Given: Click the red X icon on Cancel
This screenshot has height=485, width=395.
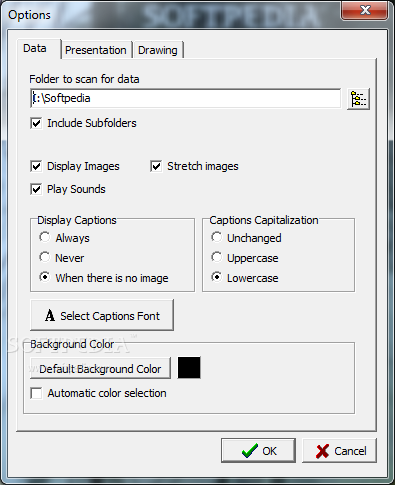Looking at the screenshot, I should (322, 451).
